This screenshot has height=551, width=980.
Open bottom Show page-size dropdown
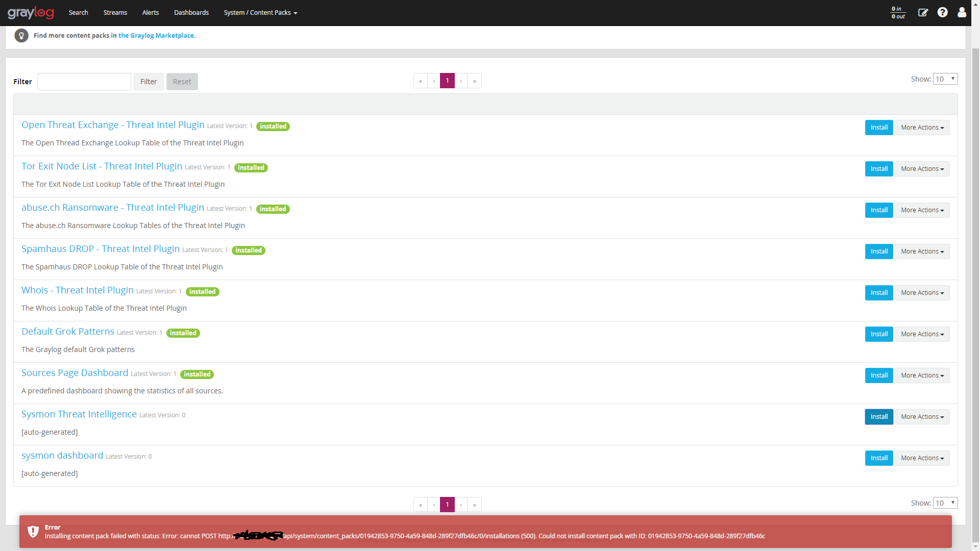point(945,503)
